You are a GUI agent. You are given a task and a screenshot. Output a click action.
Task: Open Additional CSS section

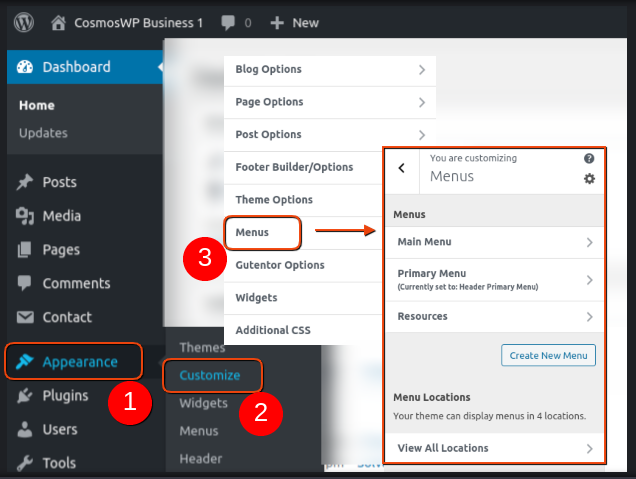(x=303, y=330)
